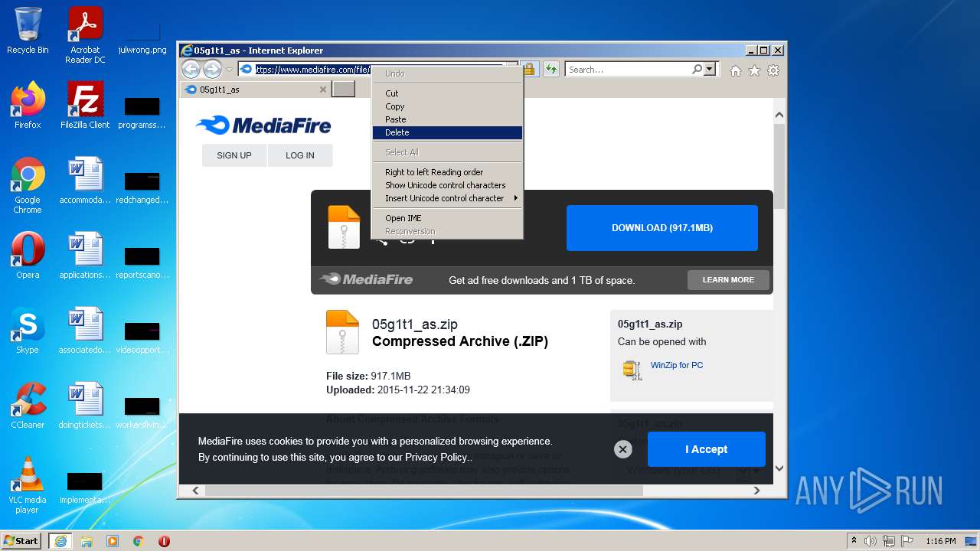Click the Refresh page icon
The width and height of the screenshot is (980, 551).
(551, 70)
